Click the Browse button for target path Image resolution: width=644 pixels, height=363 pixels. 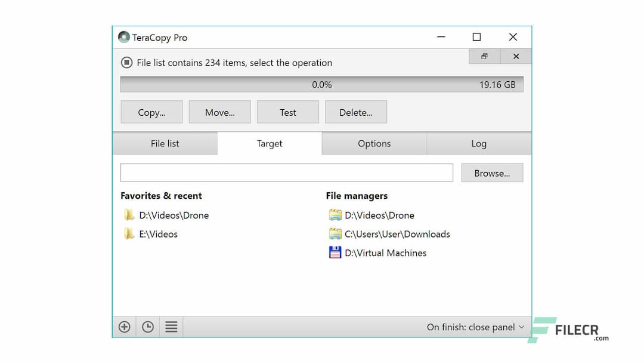(492, 173)
